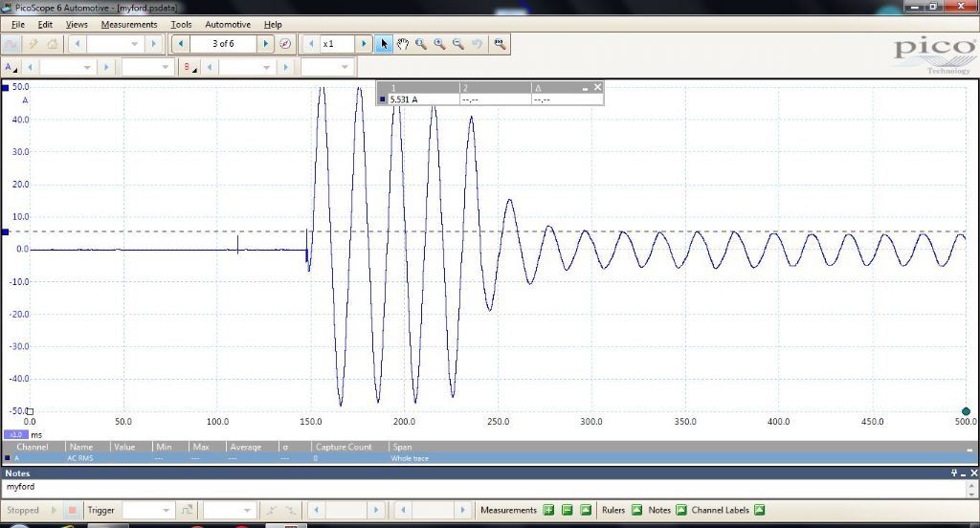
Task: Open the Measurements menu
Action: tap(129, 24)
